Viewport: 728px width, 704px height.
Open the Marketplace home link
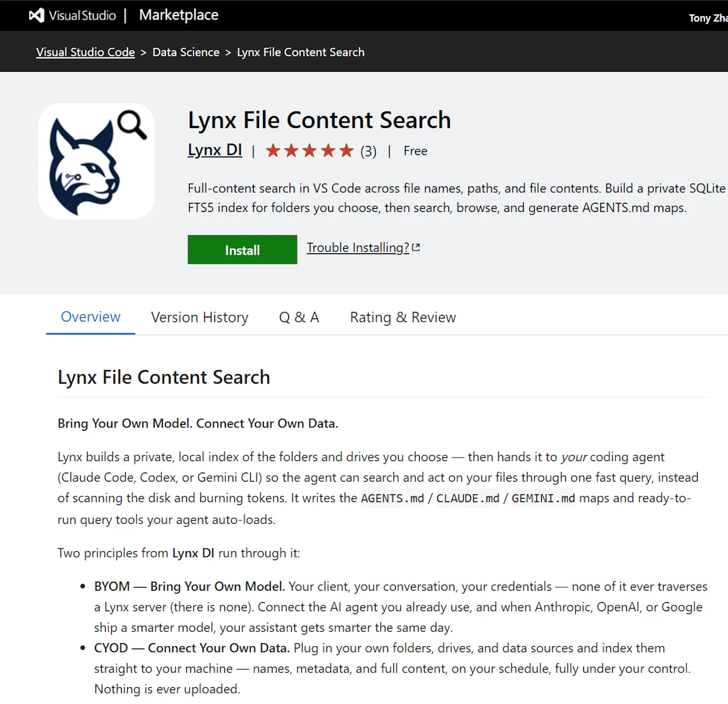point(178,15)
